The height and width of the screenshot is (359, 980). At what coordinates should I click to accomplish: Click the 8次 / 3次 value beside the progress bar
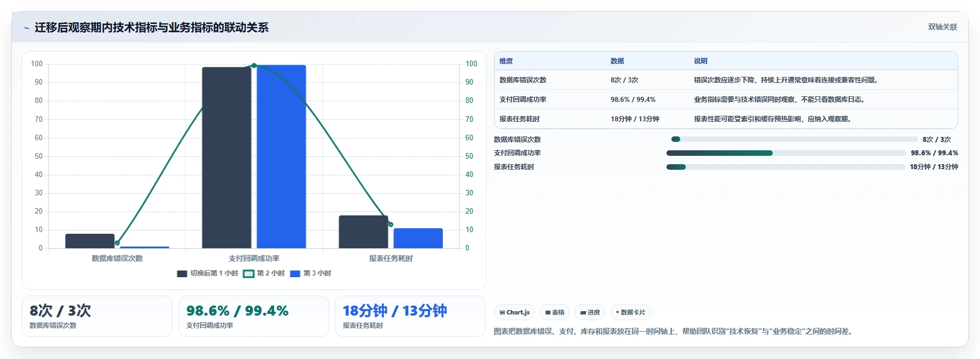tap(937, 140)
